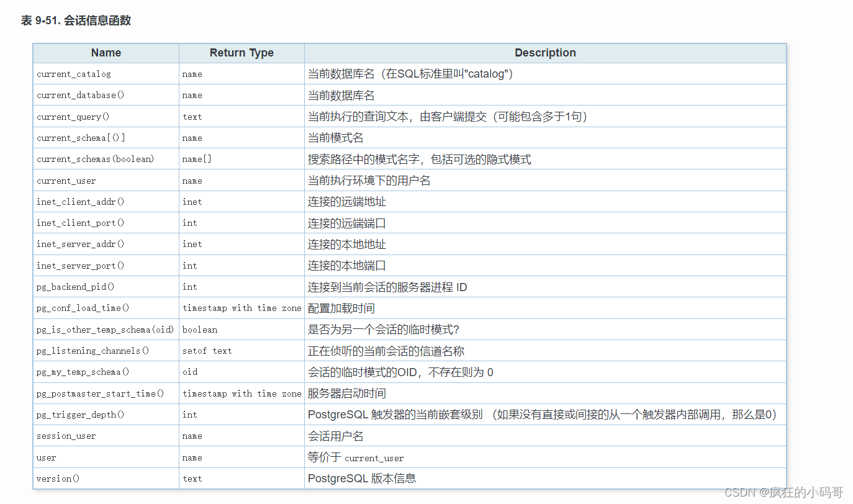This screenshot has height=504, width=853.
Task: Click description 配置加载时间
Action: pos(341,308)
